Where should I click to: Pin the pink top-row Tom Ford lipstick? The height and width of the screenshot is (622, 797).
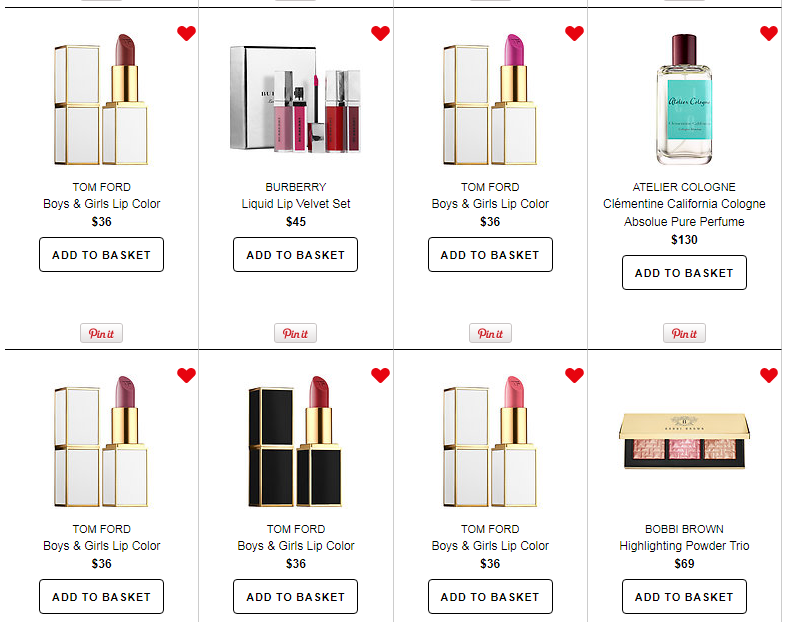(490, 333)
